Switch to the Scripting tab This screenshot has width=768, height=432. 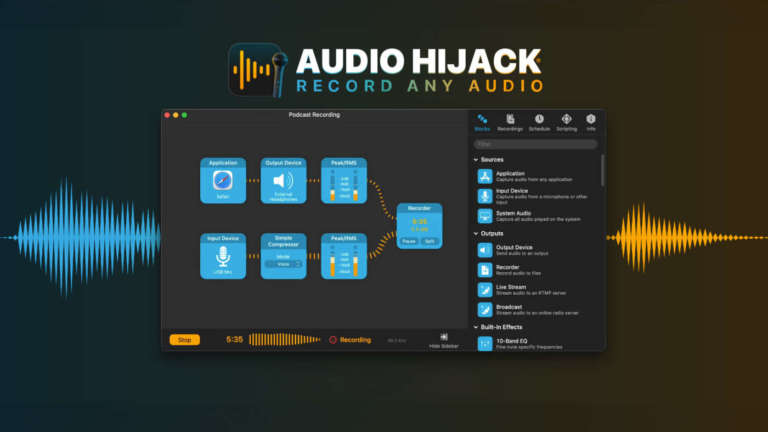point(566,122)
